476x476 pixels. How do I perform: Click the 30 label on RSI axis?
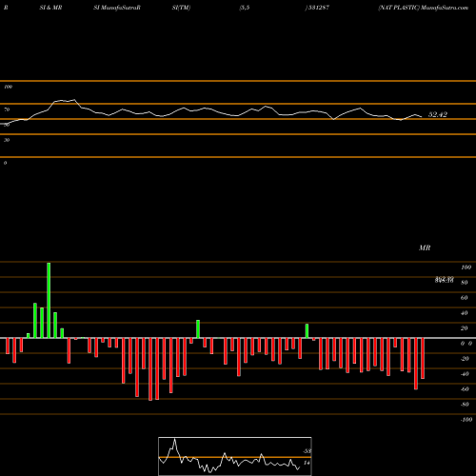point(7,140)
